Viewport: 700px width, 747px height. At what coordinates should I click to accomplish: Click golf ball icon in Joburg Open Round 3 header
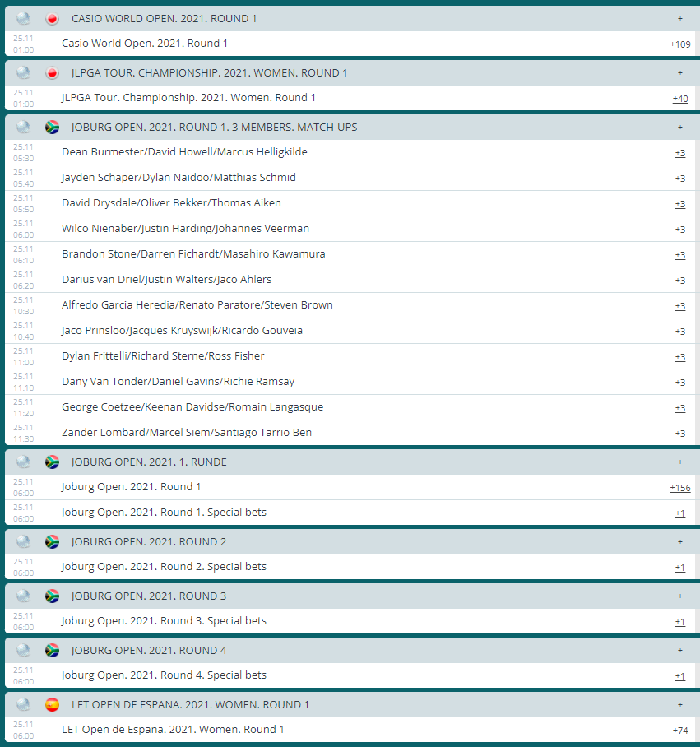(x=23, y=596)
